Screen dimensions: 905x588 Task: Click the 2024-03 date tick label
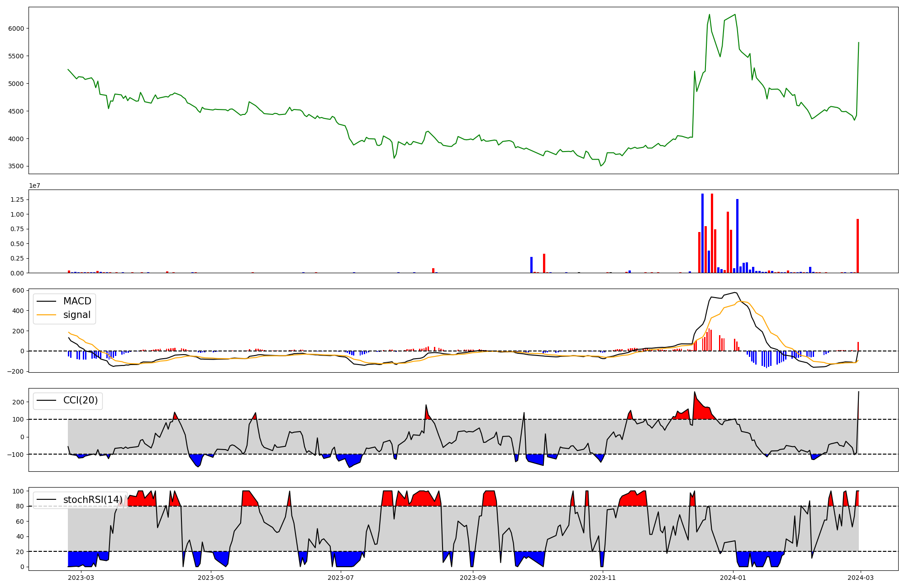[x=860, y=577]
